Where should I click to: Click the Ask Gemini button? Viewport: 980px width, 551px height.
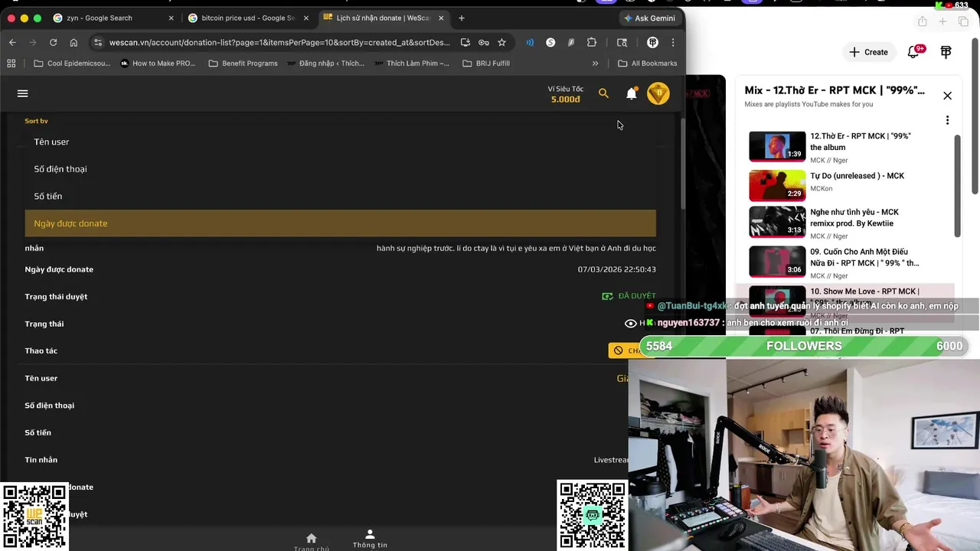click(649, 18)
